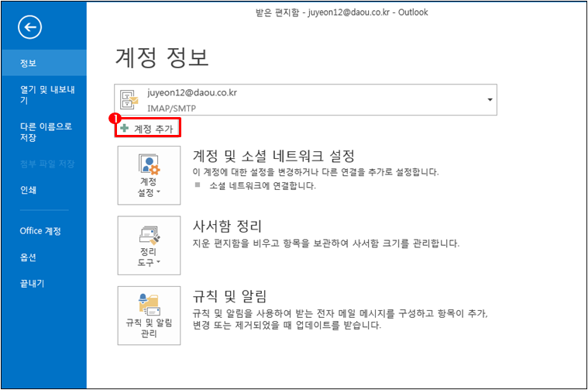Screen dimensions: 588x390
Task: Click the 계정 정보 page title
Action: click(x=162, y=57)
